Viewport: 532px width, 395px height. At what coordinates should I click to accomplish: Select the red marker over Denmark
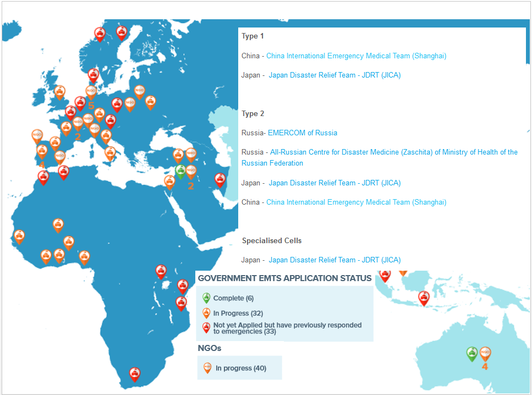(x=94, y=76)
